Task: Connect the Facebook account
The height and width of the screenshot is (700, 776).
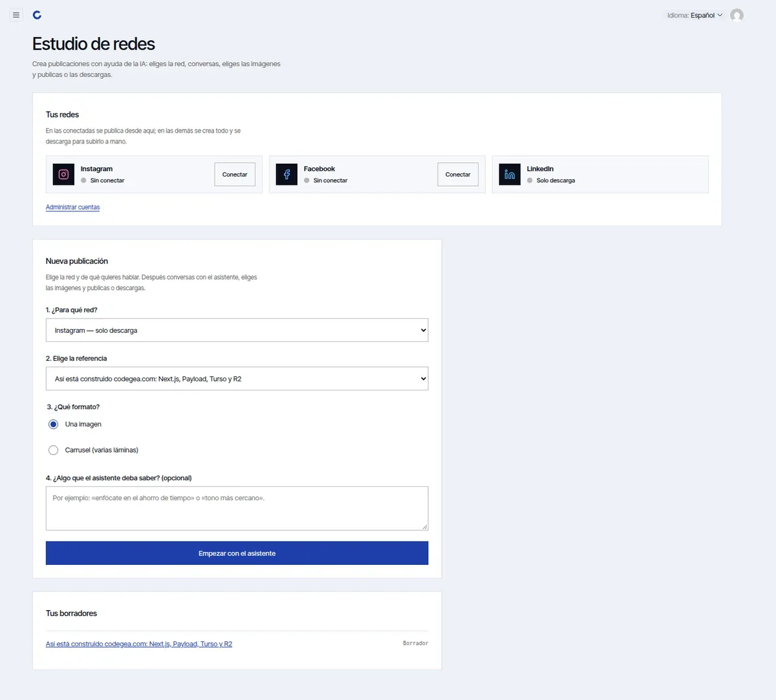Action: [x=458, y=175]
